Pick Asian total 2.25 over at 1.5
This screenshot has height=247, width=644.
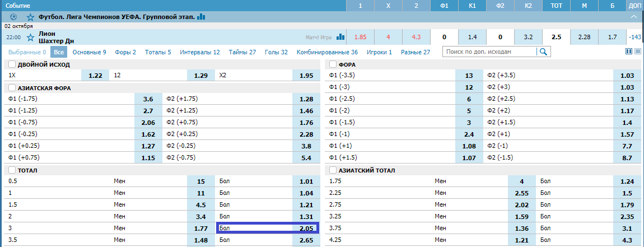tap(627, 193)
